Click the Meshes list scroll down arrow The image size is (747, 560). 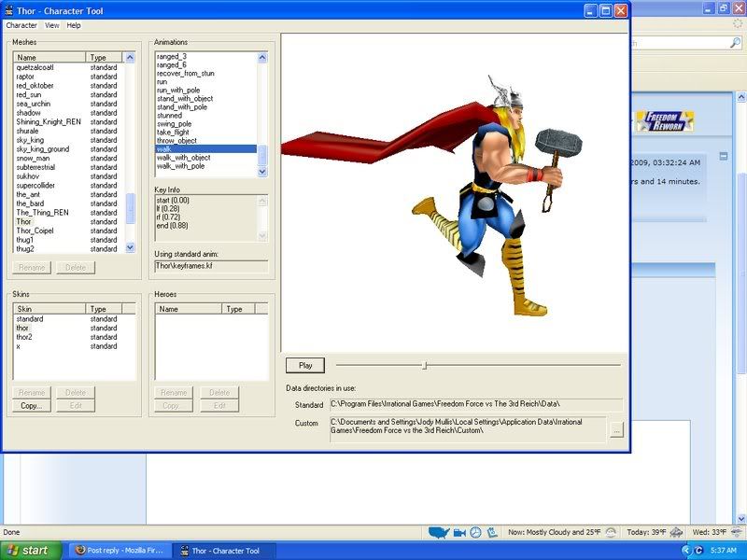130,247
